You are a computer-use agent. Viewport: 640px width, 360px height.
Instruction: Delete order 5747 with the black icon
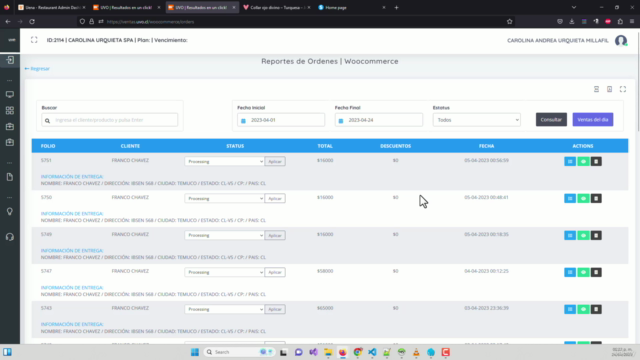(596, 272)
